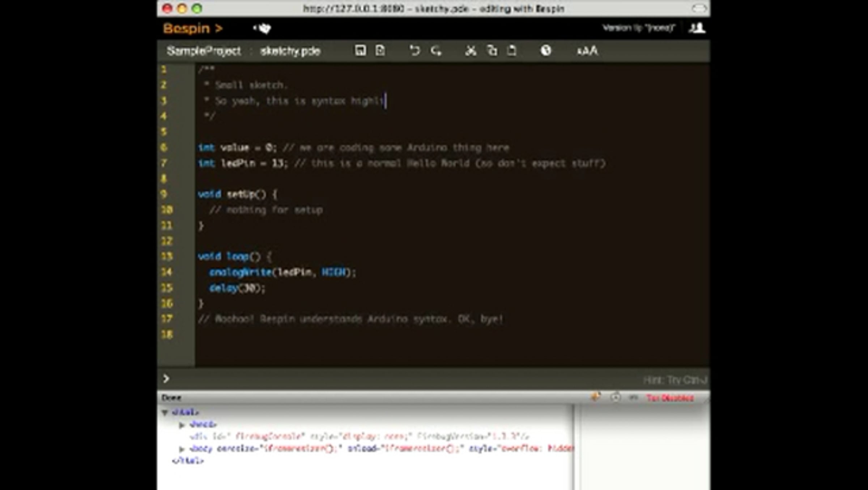Cut the selection with the scissors icon
The image size is (868, 490).
(471, 51)
